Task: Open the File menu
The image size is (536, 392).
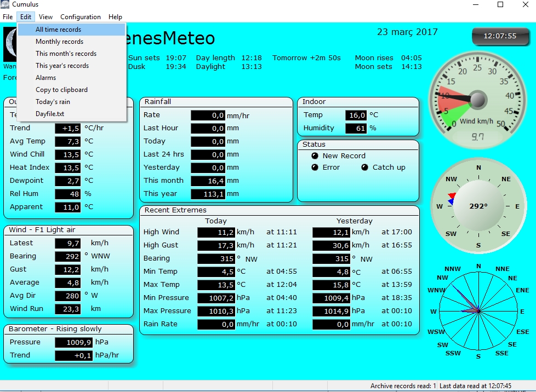Action: (x=8, y=17)
